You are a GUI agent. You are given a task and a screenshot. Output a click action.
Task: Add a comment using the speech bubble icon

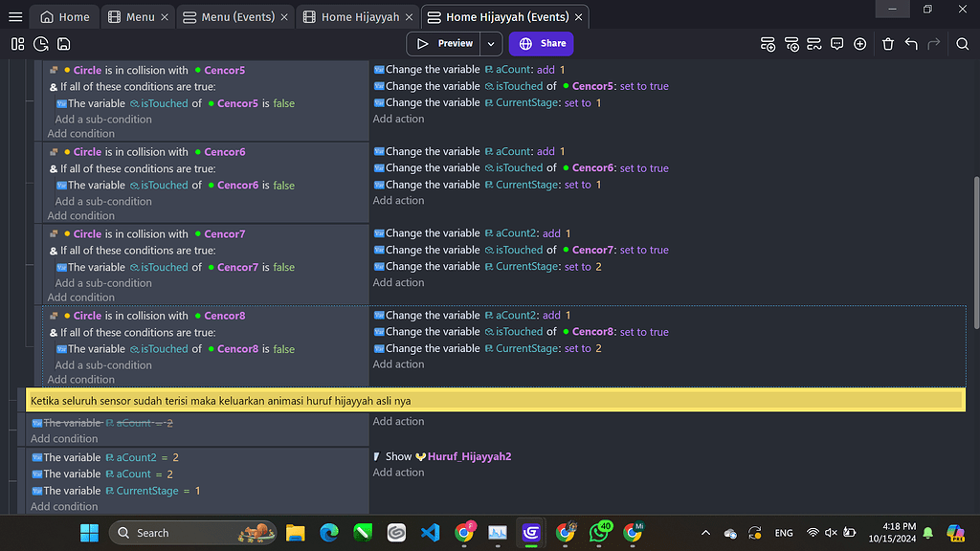click(836, 44)
